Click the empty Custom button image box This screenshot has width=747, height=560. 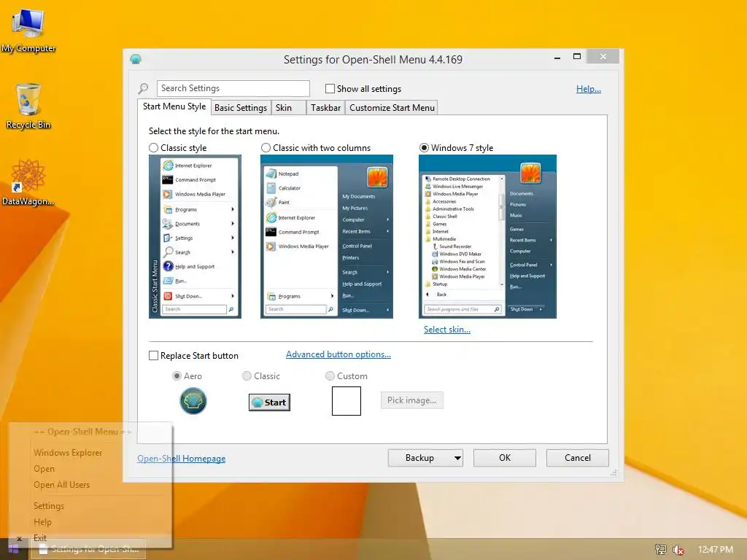[347, 401]
